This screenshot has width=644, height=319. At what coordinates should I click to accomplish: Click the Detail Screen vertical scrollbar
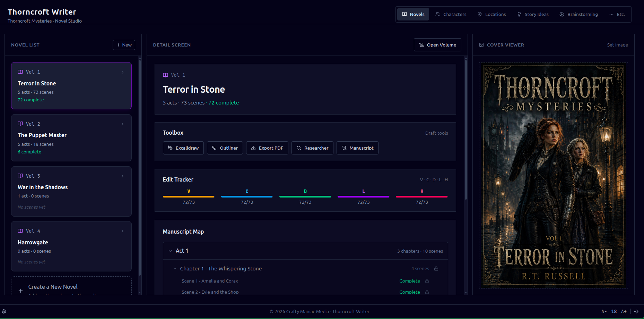pos(466,130)
